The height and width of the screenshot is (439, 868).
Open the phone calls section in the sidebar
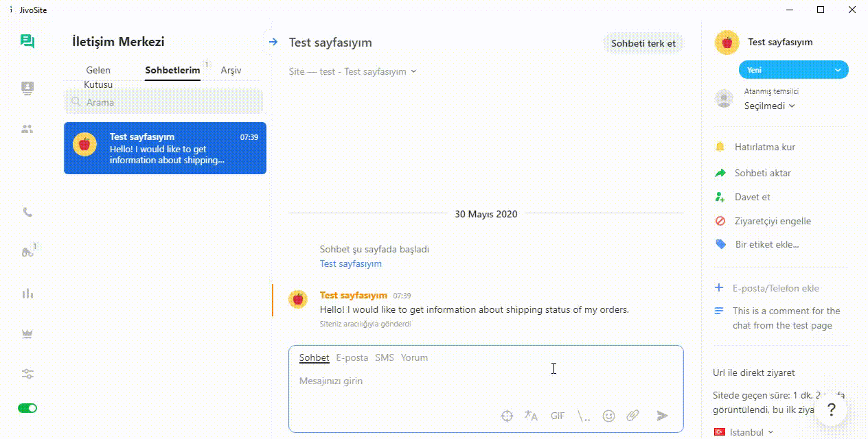coord(27,212)
